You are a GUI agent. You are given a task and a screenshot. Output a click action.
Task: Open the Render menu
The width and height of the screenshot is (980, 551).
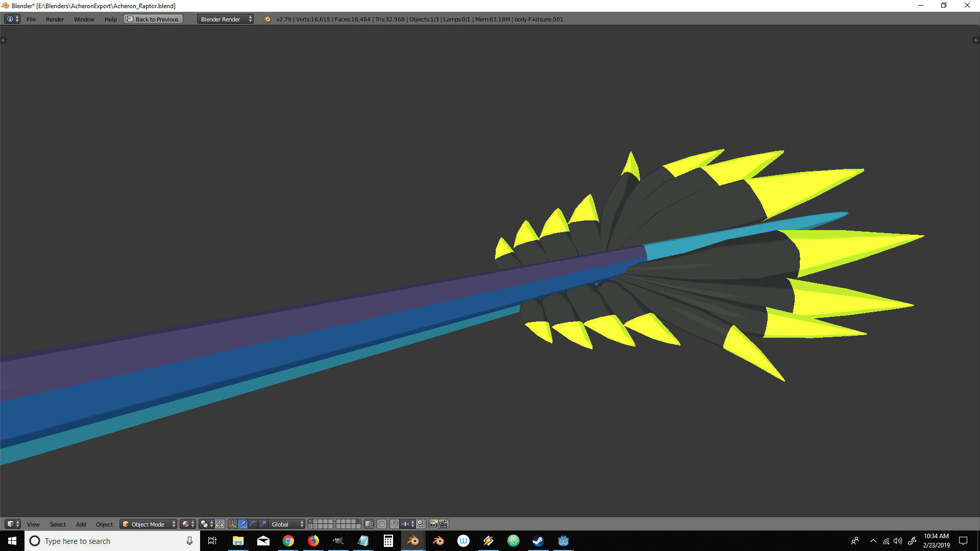click(x=55, y=19)
